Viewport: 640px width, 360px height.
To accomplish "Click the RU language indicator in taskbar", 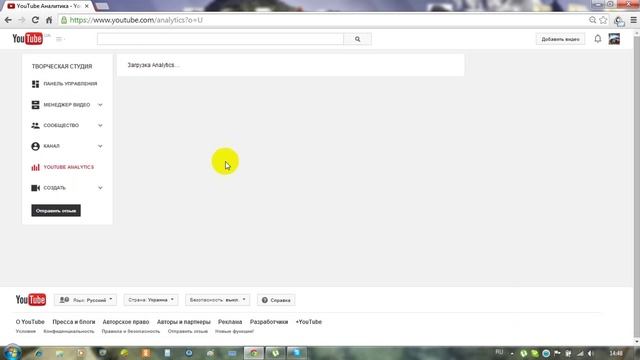I will (x=499, y=352).
